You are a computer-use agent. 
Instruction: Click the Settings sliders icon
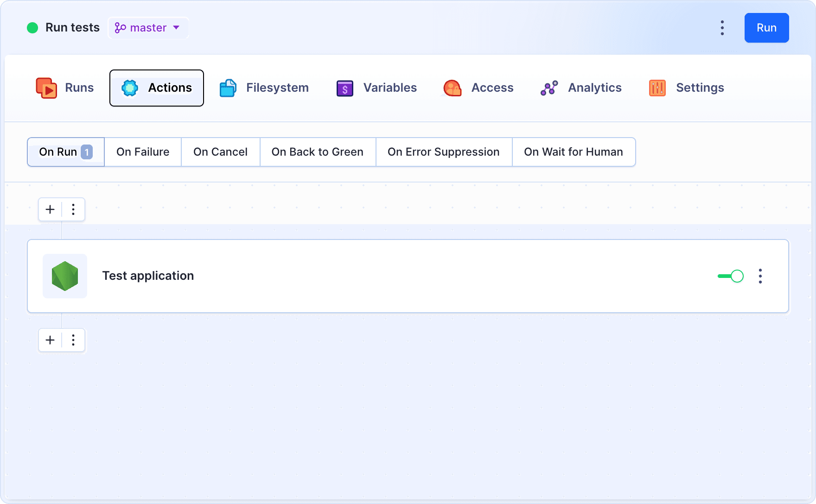657,88
